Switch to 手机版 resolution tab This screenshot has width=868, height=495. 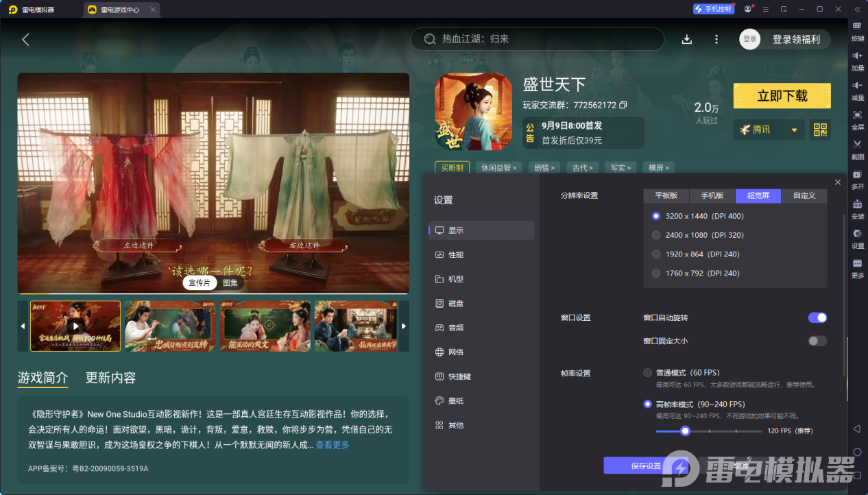pyautogui.click(x=712, y=195)
